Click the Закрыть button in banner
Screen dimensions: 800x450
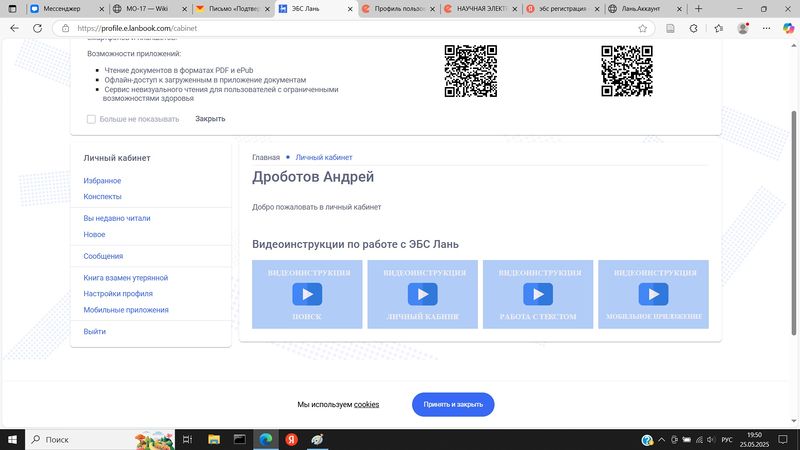click(210, 119)
